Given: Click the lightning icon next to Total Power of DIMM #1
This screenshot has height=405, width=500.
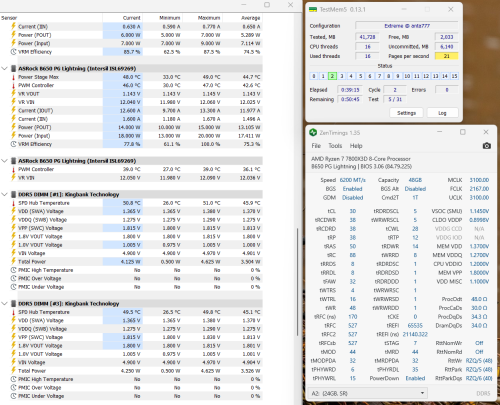Looking at the screenshot, I should (13, 261).
